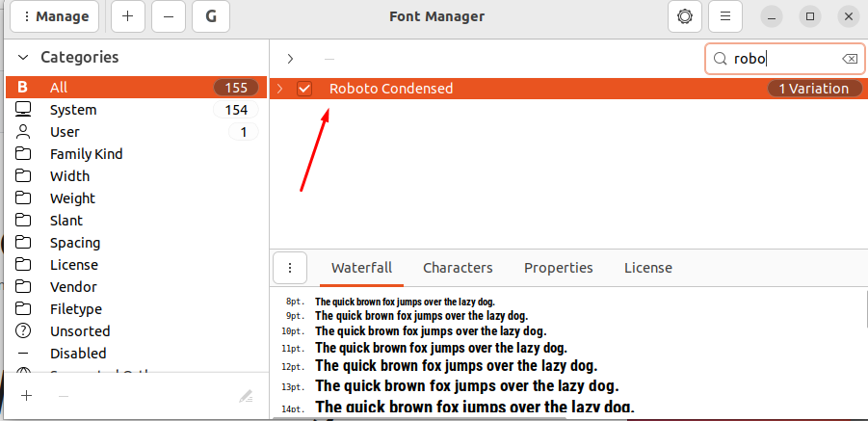
Task: Switch to the Characters tab
Action: point(458,268)
